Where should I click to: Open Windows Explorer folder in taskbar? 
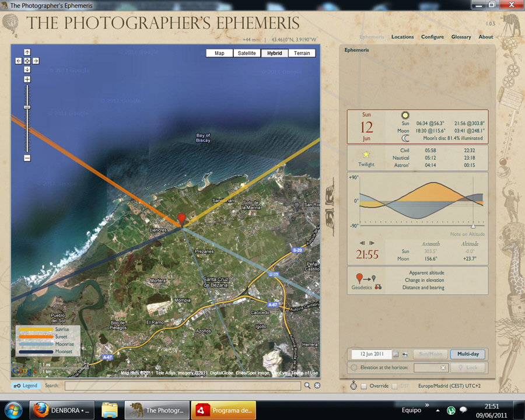tap(110, 410)
